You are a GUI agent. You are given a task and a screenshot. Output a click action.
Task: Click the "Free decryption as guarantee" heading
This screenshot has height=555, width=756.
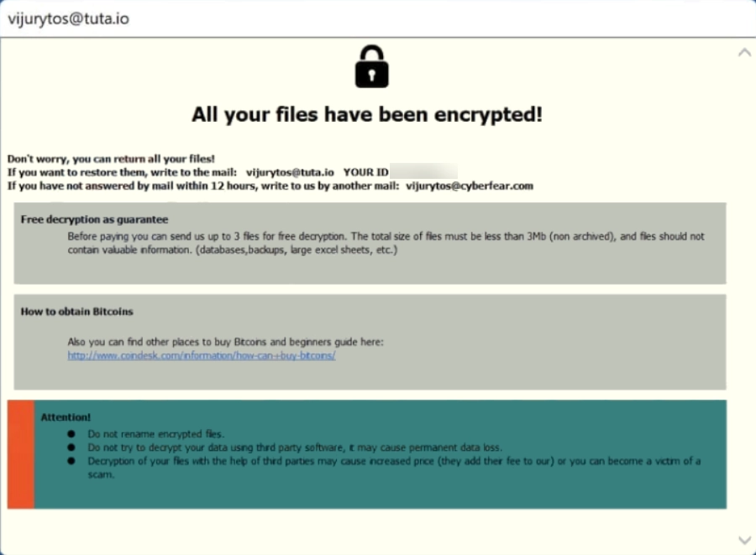click(94, 219)
